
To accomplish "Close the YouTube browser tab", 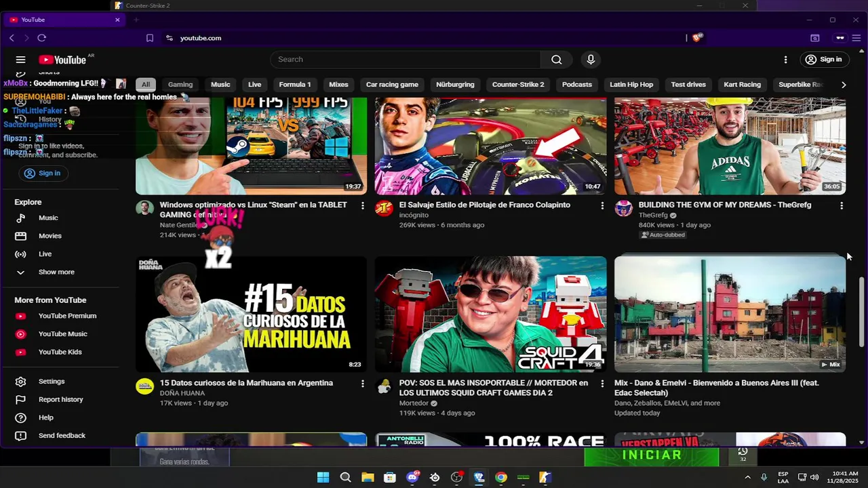I will point(117,20).
